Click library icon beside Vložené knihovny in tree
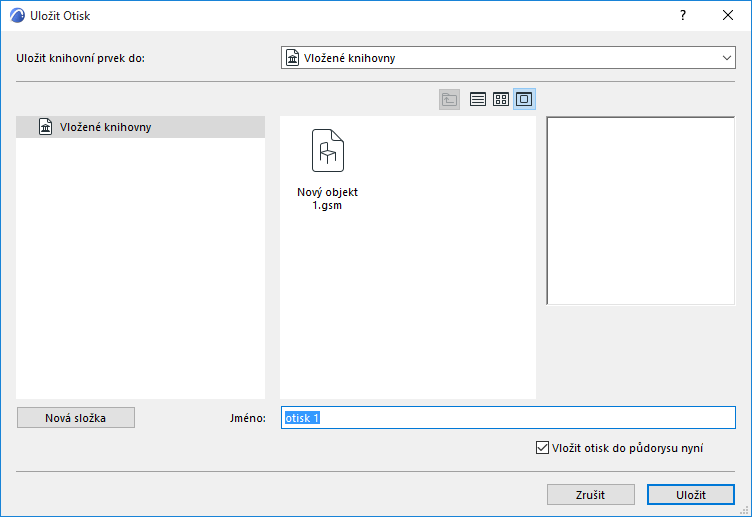This screenshot has width=752, height=517. 46,127
